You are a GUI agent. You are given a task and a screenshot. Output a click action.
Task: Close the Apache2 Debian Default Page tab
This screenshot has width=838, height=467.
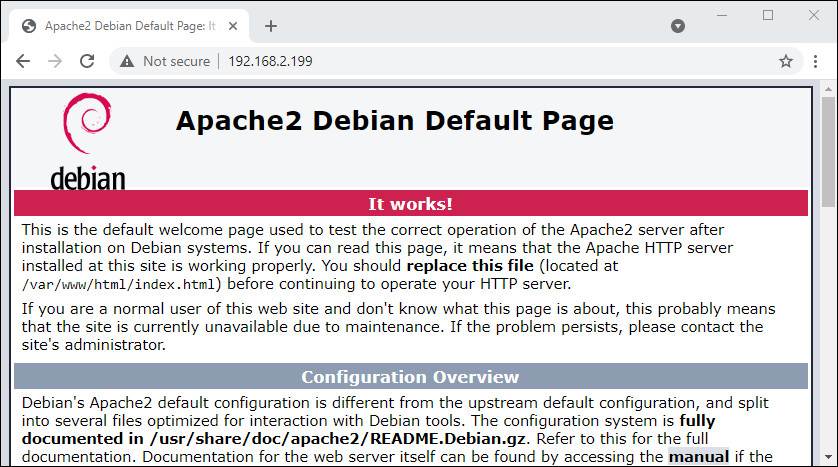click(232, 26)
